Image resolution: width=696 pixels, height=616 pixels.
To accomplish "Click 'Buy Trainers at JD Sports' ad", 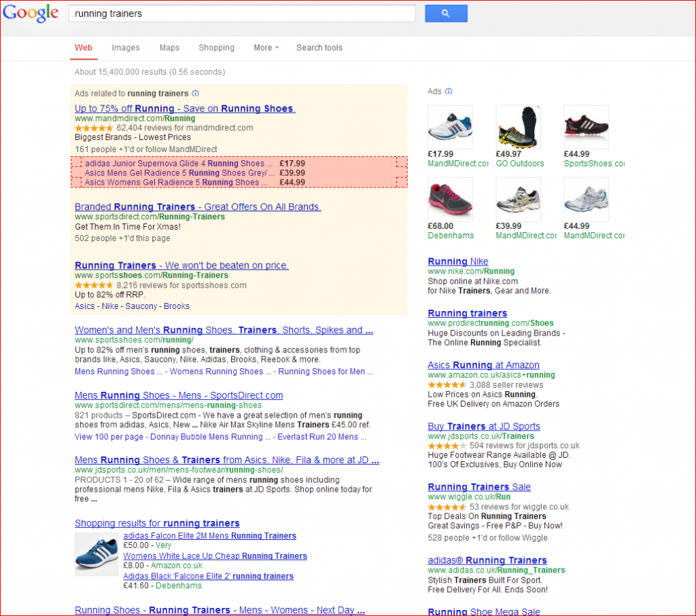I will (x=483, y=426).
